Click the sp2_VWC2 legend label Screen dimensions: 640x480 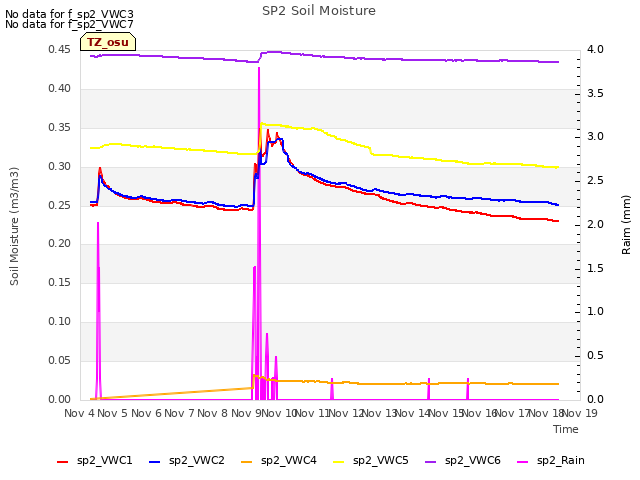click(197, 461)
